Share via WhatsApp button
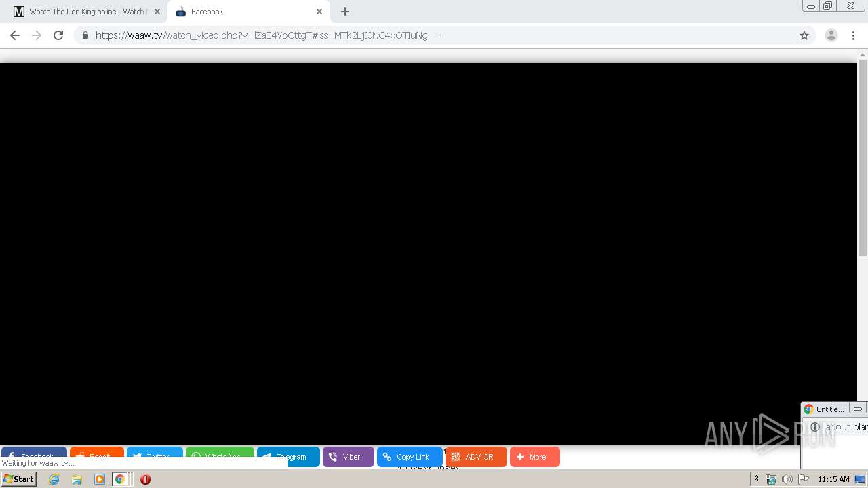The width and height of the screenshot is (868, 488). (x=220, y=452)
